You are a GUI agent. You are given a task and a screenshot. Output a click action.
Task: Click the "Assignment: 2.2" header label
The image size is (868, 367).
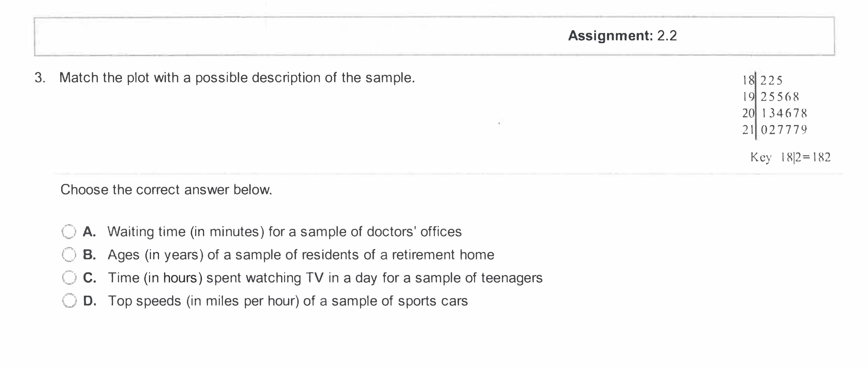pos(622,35)
